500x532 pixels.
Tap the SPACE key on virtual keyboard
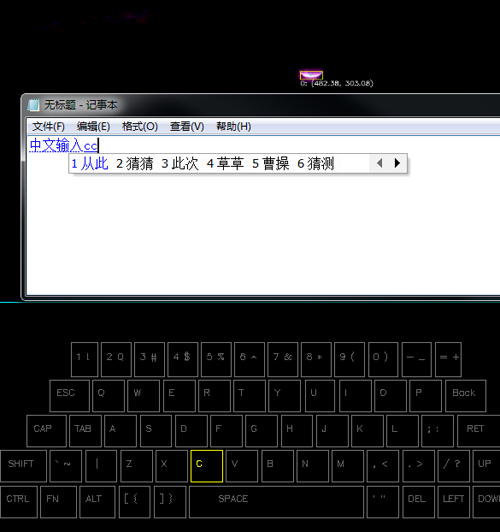pyautogui.click(x=276, y=502)
